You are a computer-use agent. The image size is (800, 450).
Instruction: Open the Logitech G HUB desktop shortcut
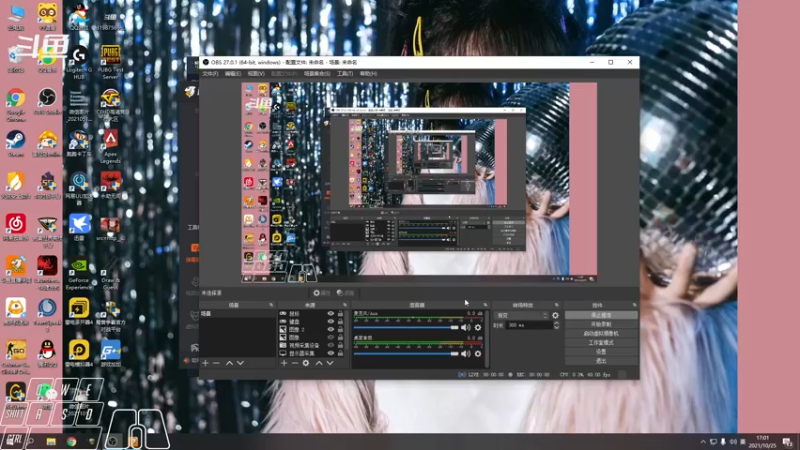(79, 63)
